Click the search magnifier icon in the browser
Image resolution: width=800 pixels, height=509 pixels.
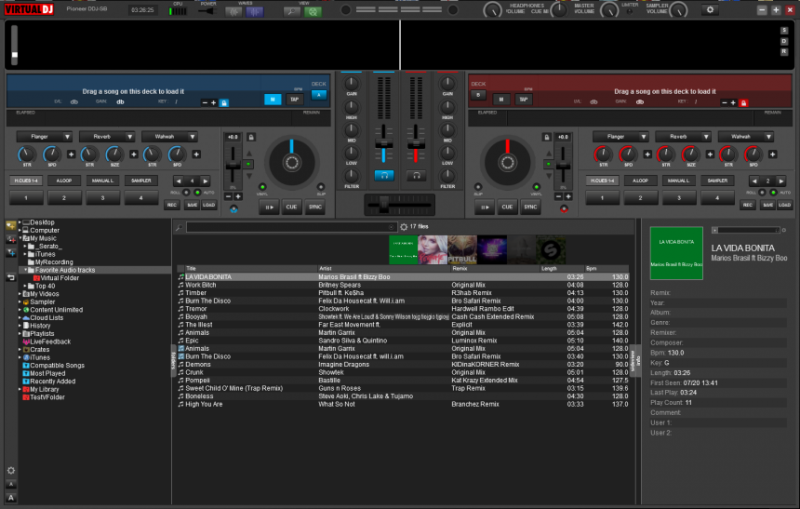click(179, 227)
